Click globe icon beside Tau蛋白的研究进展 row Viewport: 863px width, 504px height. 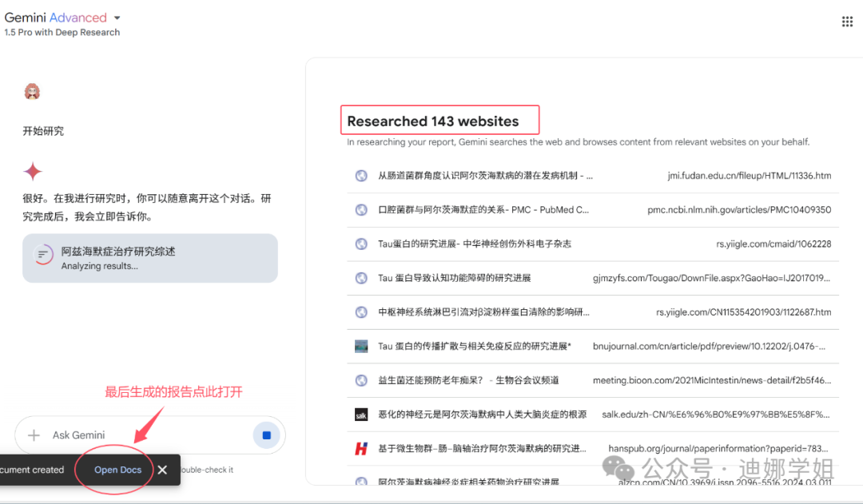tap(361, 244)
